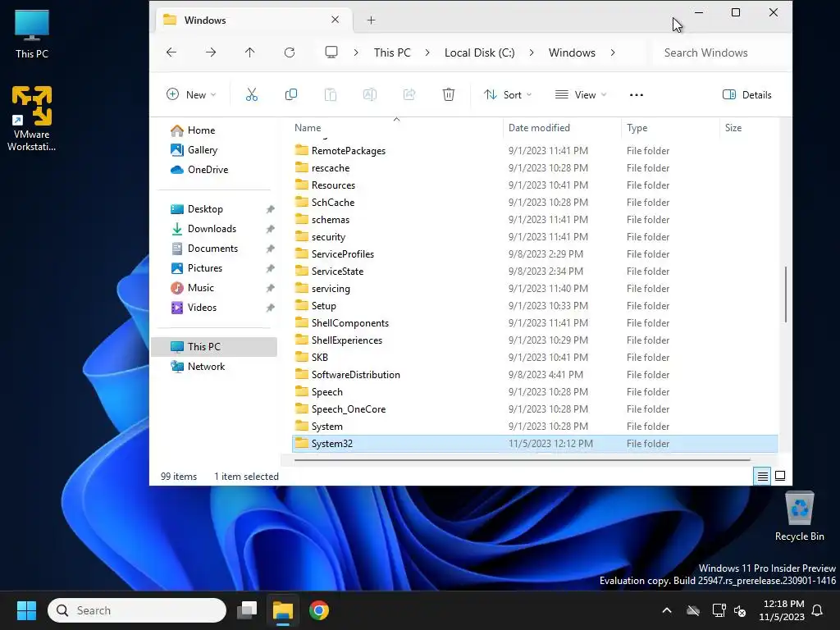Screen dimensions: 840x630
Task: Click the taskbar Search box
Action: pos(137,610)
